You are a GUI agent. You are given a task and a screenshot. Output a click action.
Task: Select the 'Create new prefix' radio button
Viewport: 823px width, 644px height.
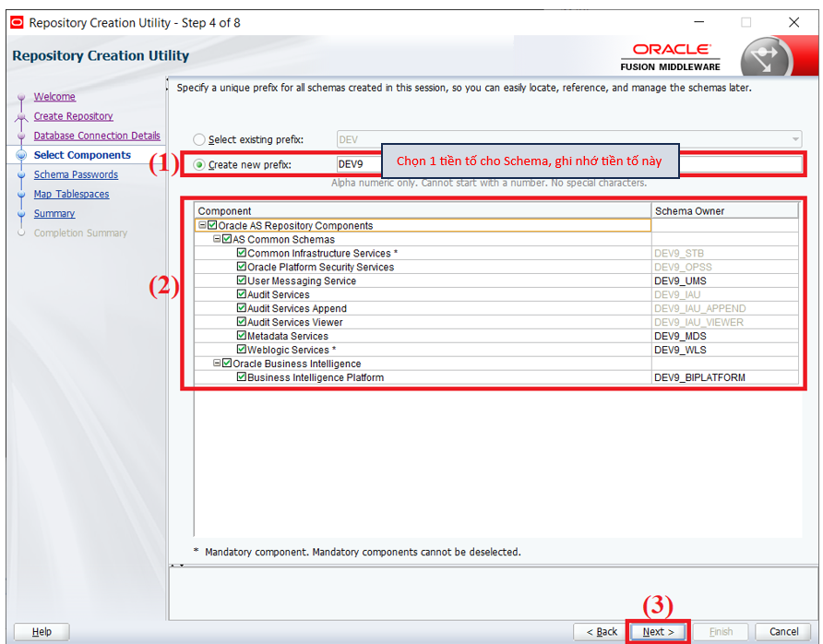click(199, 165)
